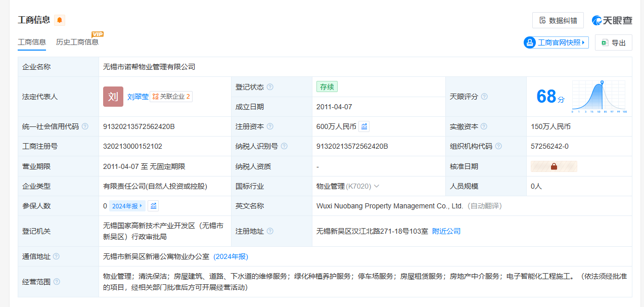Click help icon next to 组织机构代码

pyautogui.click(x=498, y=146)
